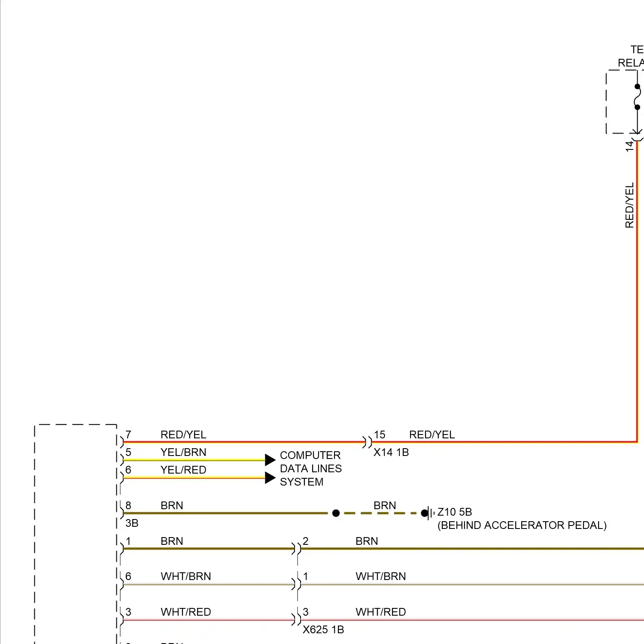Image resolution: width=644 pixels, height=644 pixels.
Task: Select the COMPUTER DATA LINES SYSTEM text
Action: click(311, 468)
